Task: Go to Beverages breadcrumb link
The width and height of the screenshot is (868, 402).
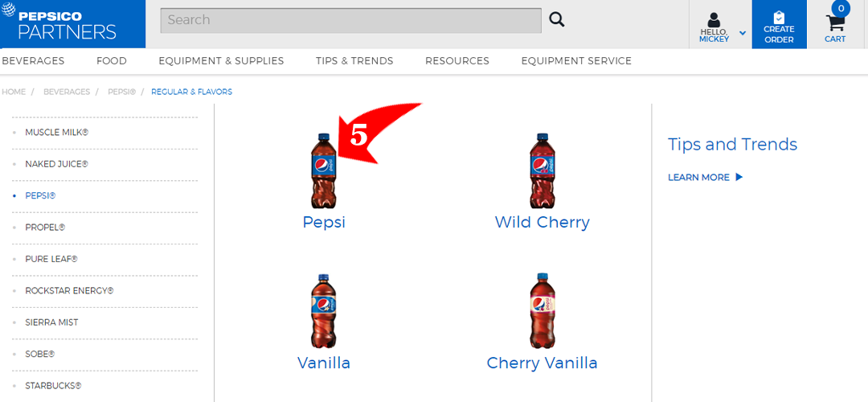Action: tap(67, 92)
